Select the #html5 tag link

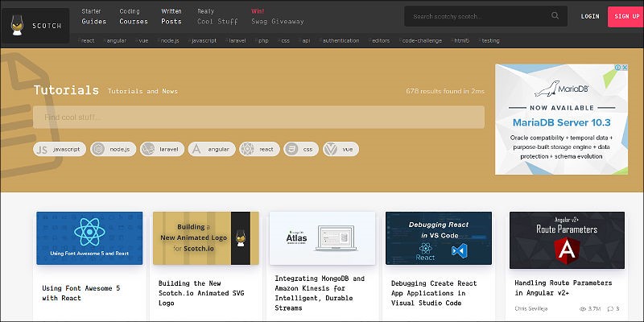click(460, 41)
